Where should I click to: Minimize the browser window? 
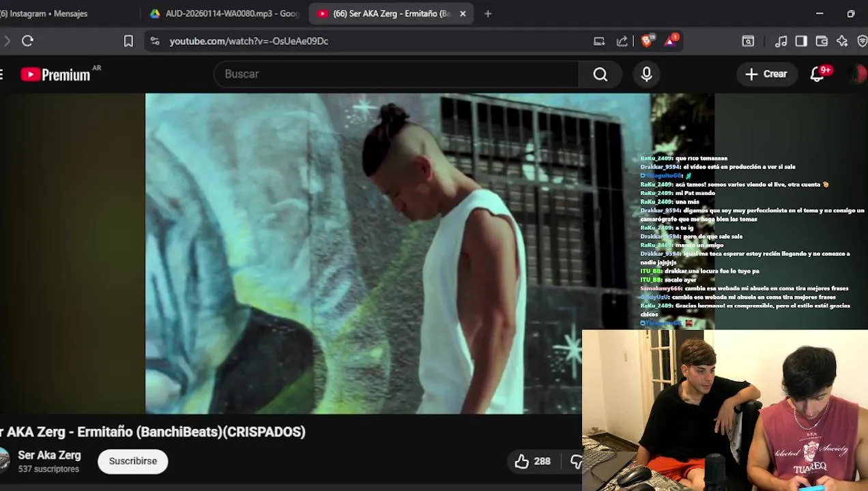pos(820,14)
